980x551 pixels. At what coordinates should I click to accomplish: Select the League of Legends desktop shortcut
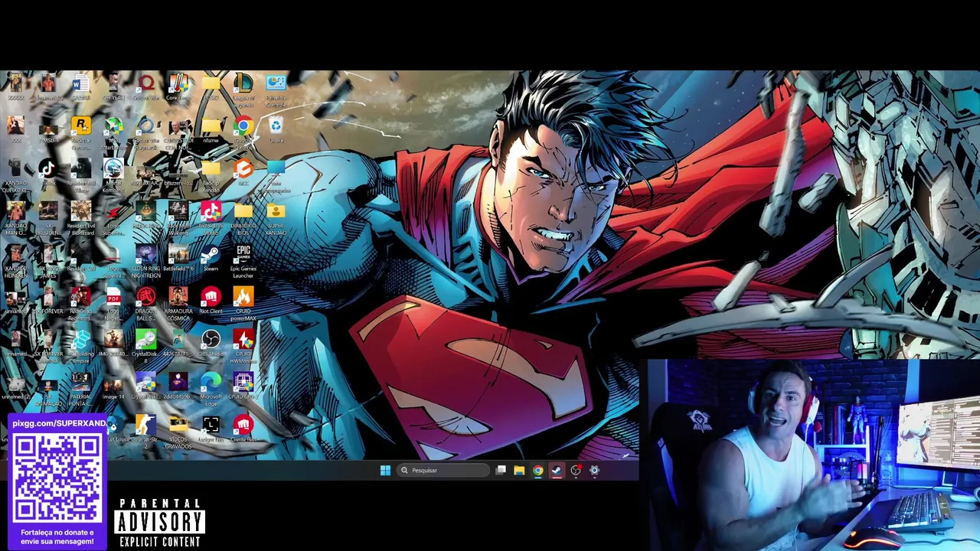coord(243,90)
